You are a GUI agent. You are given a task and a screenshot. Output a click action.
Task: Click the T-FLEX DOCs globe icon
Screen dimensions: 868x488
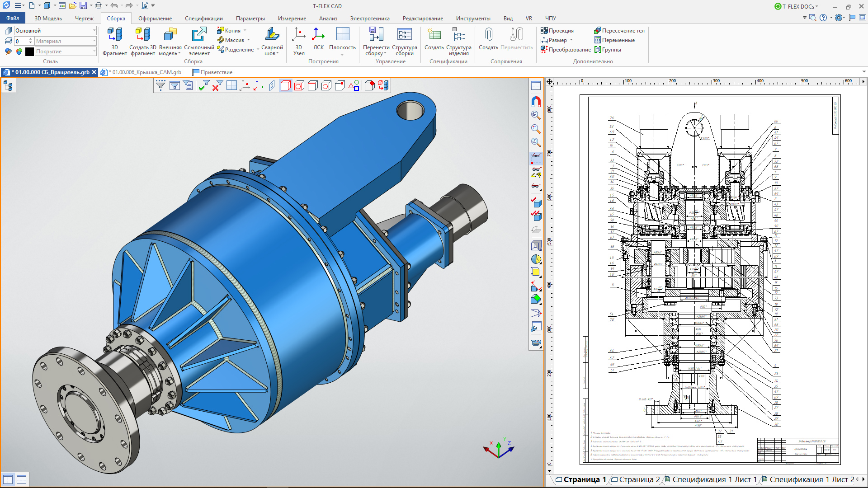click(778, 6)
